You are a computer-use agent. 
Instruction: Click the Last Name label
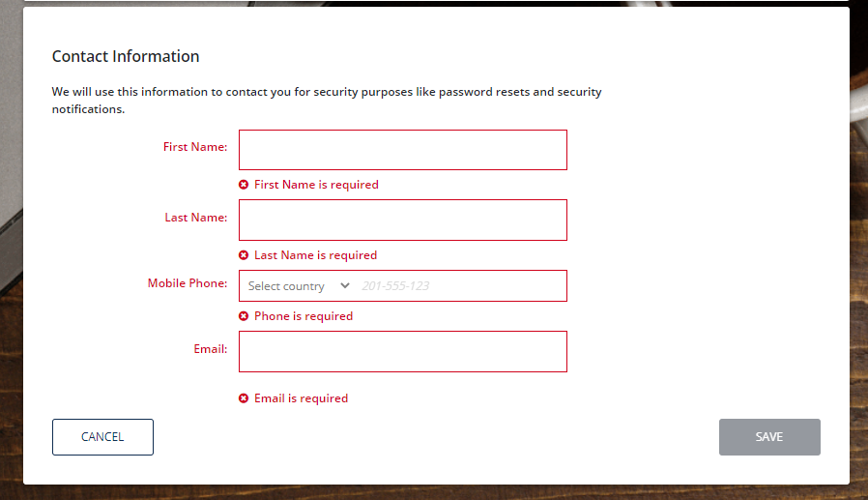(x=196, y=218)
